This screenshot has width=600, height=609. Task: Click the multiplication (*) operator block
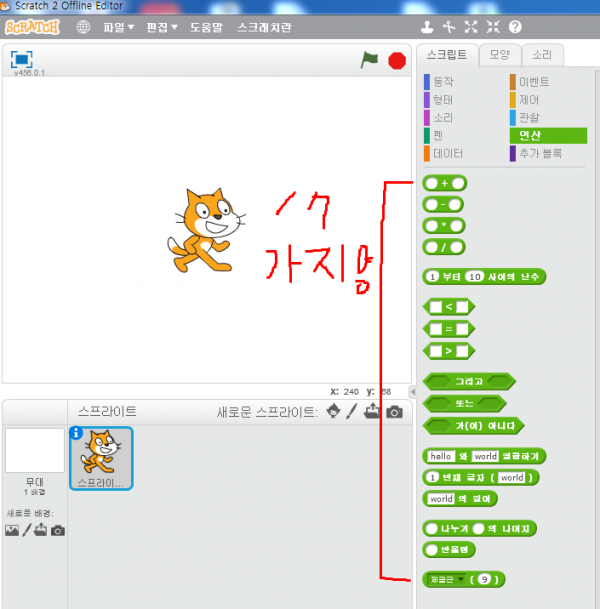[x=444, y=226]
